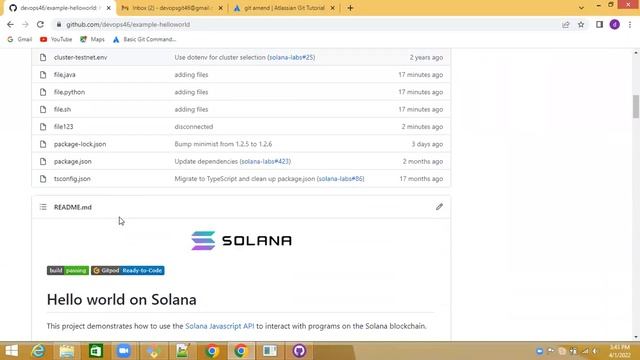
Task: Open the Gmail bookmark
Action: pyautogui.click(x=20, y=40)
